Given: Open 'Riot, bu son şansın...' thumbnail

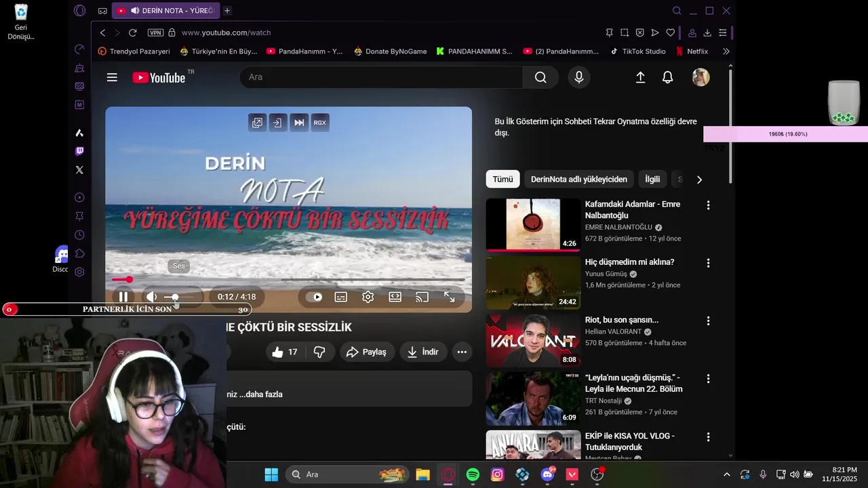Looking at the screenshot, I should [x=533, y=340].
